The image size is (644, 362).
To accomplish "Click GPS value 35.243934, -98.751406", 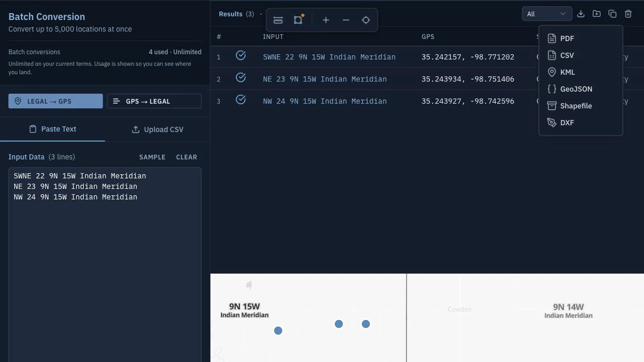I will point(468,79).
